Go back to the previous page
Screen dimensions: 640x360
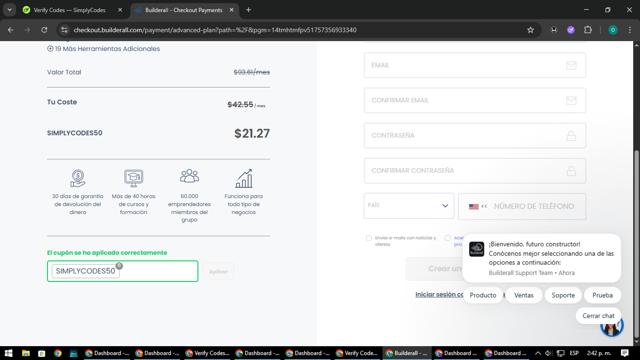click(11, 30)
